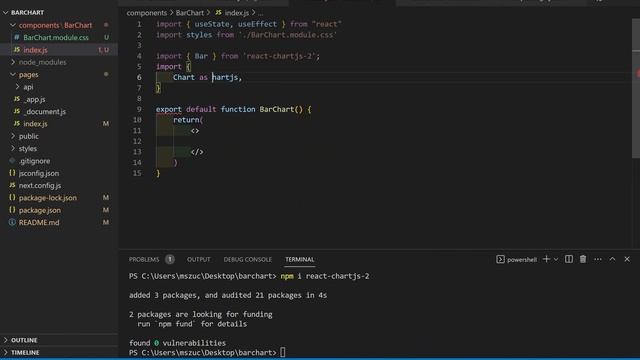The height and width of the screenshot is (360, 640).
Task: Maximize the panel with the chevron up
Action: pos(612,259)
